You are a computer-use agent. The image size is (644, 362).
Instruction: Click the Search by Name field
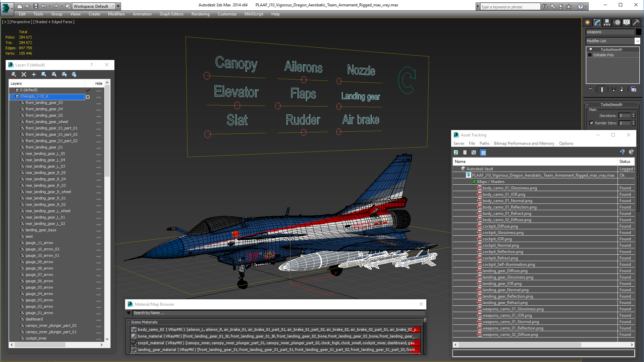(x=278, y=313)
